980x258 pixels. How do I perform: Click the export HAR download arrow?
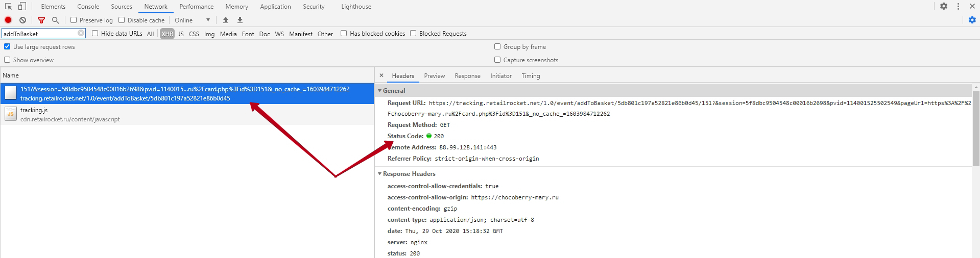240,20
